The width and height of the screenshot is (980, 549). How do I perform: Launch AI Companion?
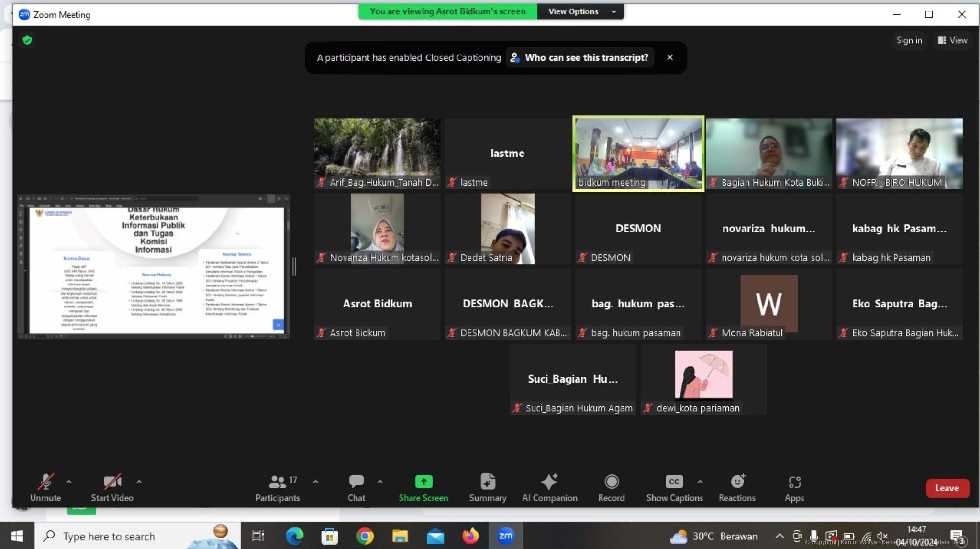point(549,487)
